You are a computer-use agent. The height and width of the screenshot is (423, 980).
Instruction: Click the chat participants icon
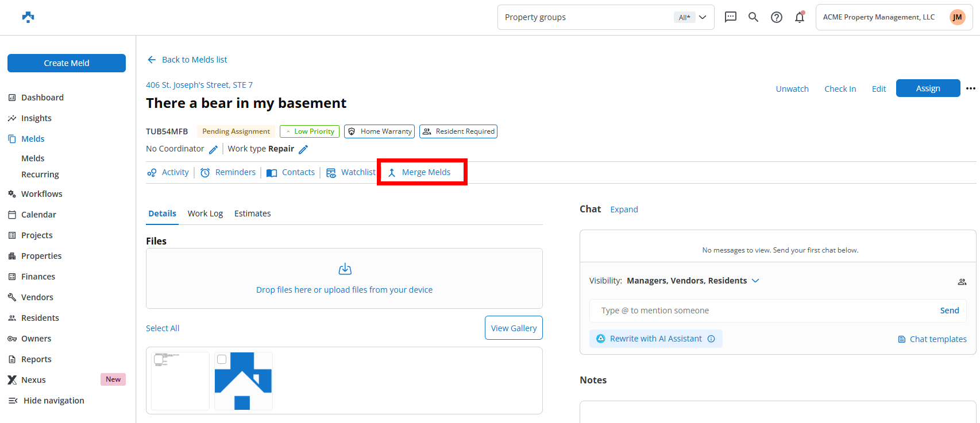[962, 281]
